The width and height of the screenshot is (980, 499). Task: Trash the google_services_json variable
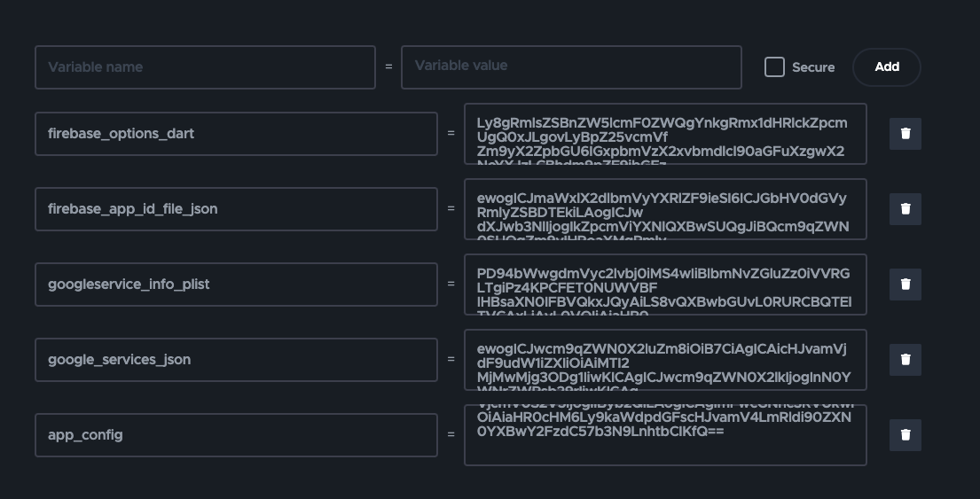pyautogui.click(x=905, y=360)
